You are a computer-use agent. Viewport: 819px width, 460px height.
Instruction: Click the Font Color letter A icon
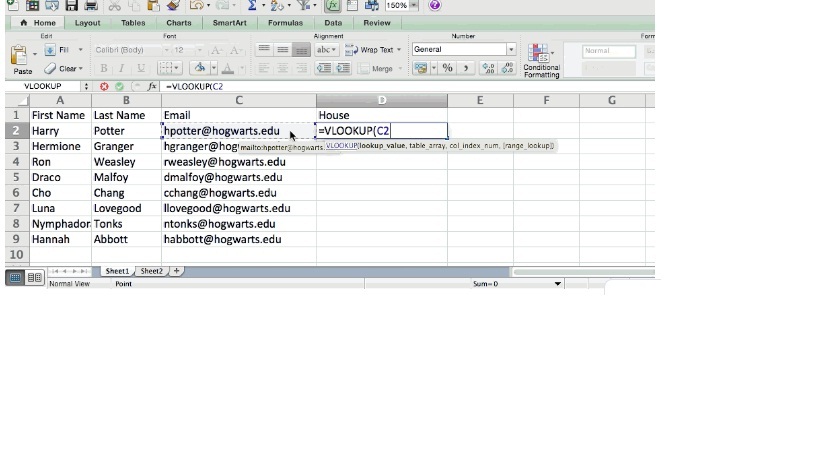[x=227, y=68]
